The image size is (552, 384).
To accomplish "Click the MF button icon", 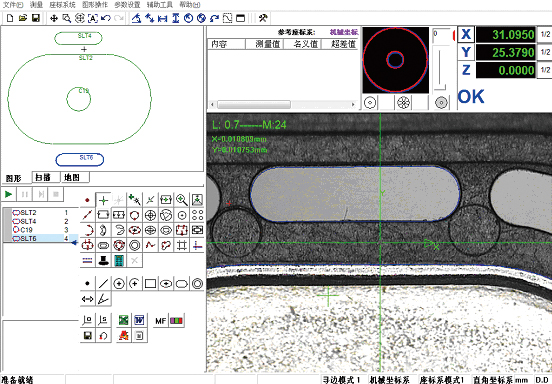I will coord(161,321).
